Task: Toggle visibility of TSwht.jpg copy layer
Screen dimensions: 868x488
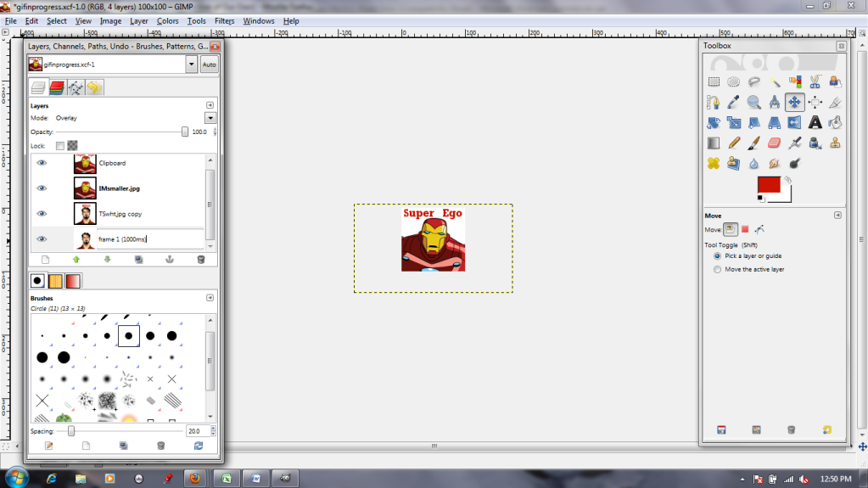Action: [42, 214]
